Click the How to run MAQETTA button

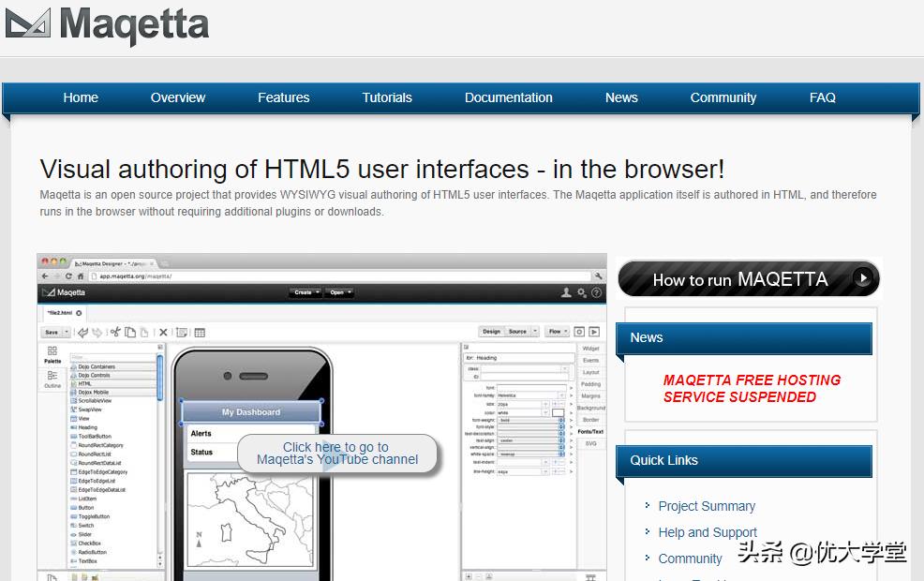(748, 278)
